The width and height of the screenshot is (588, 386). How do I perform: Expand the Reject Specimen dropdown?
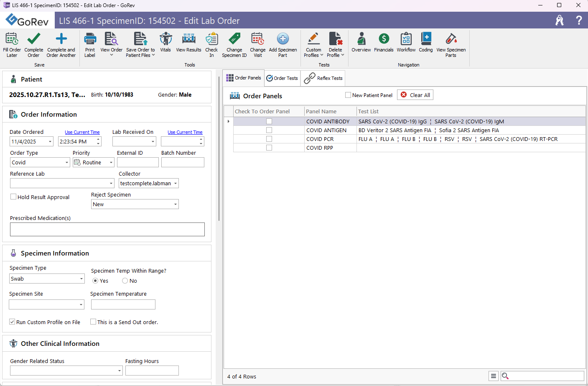[x=176, y=205]
